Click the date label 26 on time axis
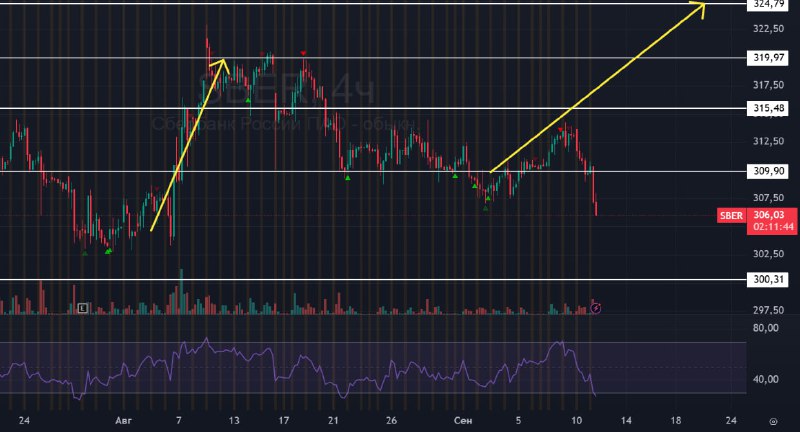800x432 pixels. tap(391, 421)
